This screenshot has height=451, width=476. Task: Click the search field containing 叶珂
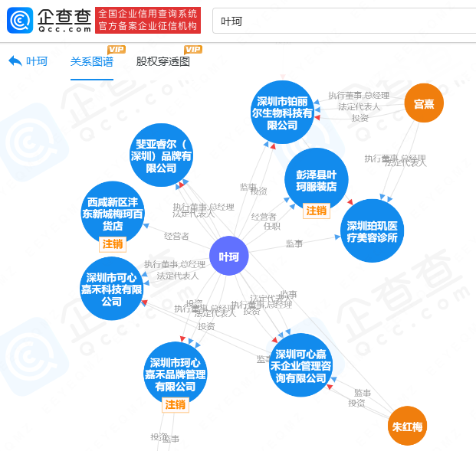click(x=344, y=21)
